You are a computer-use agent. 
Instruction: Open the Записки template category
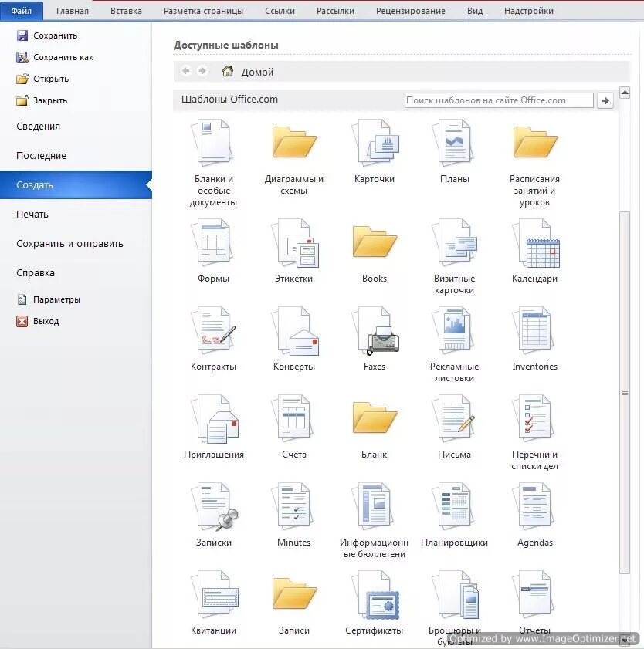click(x=213, y=515)
